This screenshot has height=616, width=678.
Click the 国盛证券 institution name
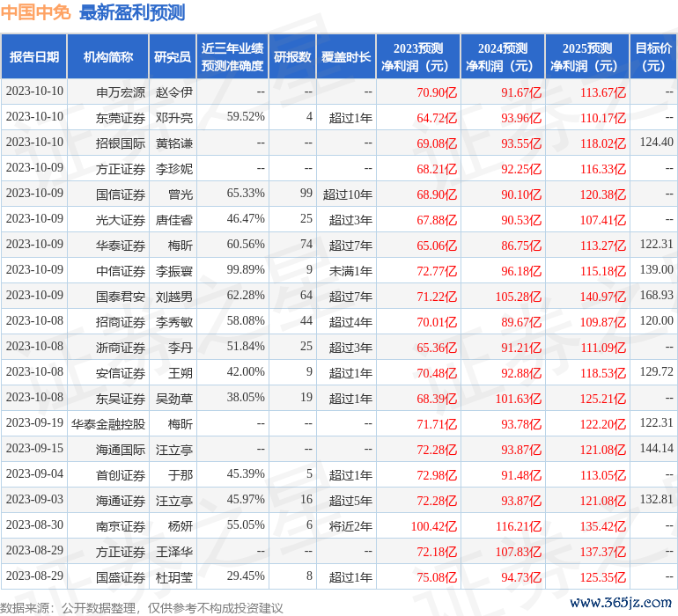[121, 577]
